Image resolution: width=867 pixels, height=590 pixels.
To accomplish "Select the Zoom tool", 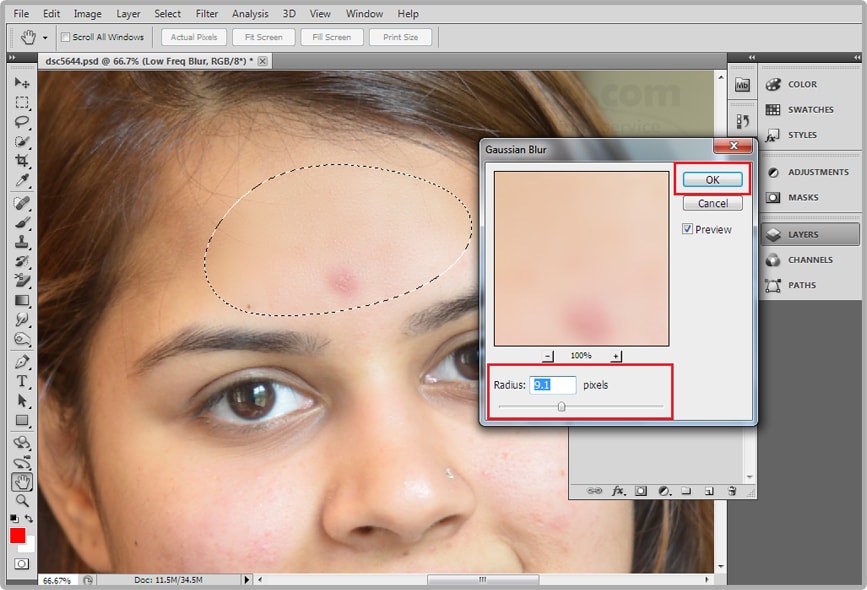I will pos(22,501).
